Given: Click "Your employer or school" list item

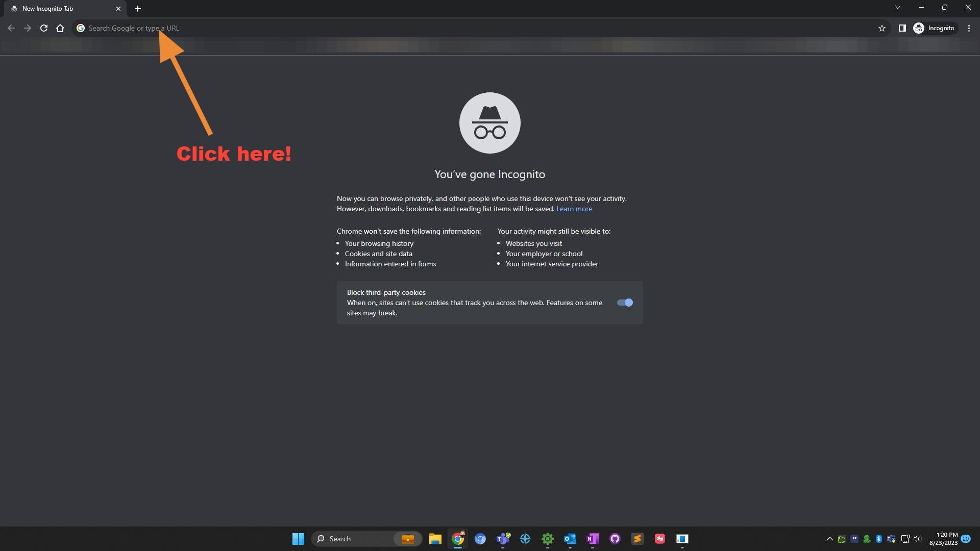Looking at the screenshot, I should (544, 254).
